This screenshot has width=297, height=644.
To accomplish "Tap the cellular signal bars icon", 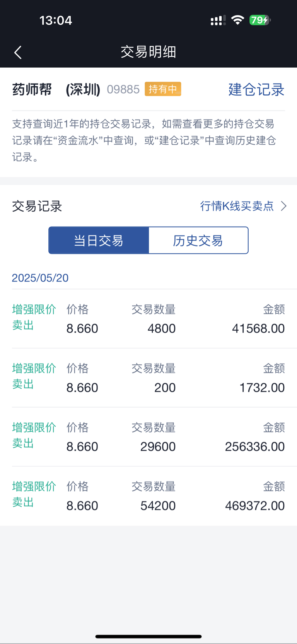I will (218, 20).
